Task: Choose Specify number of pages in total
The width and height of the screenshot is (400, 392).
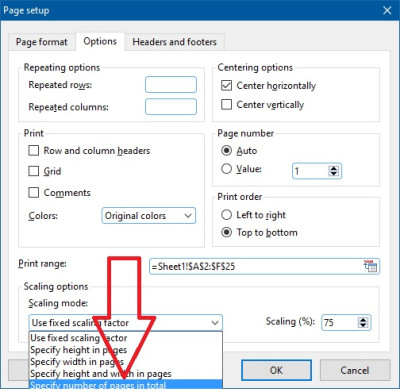Action: pyautogui.click(x=126, y=384)
